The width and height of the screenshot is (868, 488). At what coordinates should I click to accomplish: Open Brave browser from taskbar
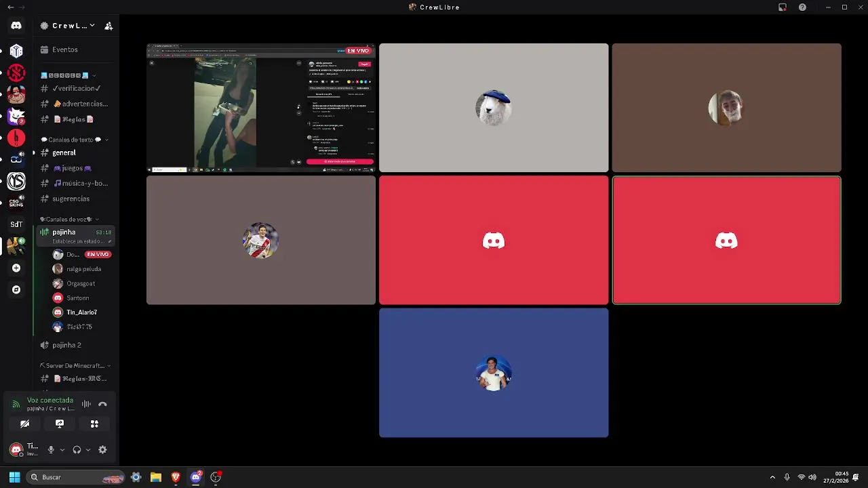pyautogui.click(x=176, y=477)
